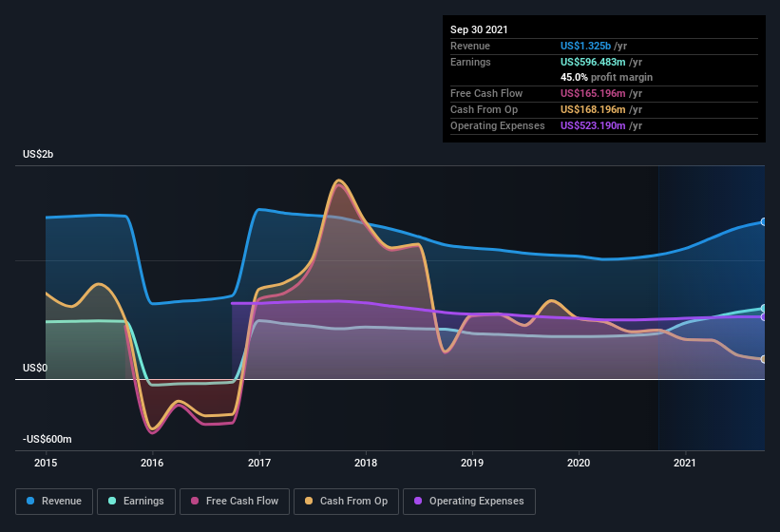Click the US$1.325b revenue value in tooltip
The height and width of the screenshot is (532, 780).
(585, 46)
